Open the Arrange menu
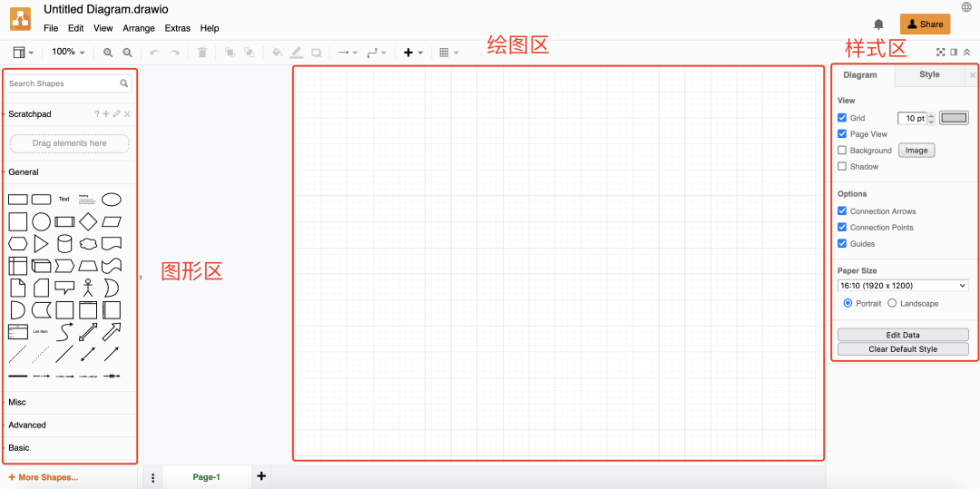Image resolution: width=980 pixels, height=489 pixels. [x=139, y=28]
